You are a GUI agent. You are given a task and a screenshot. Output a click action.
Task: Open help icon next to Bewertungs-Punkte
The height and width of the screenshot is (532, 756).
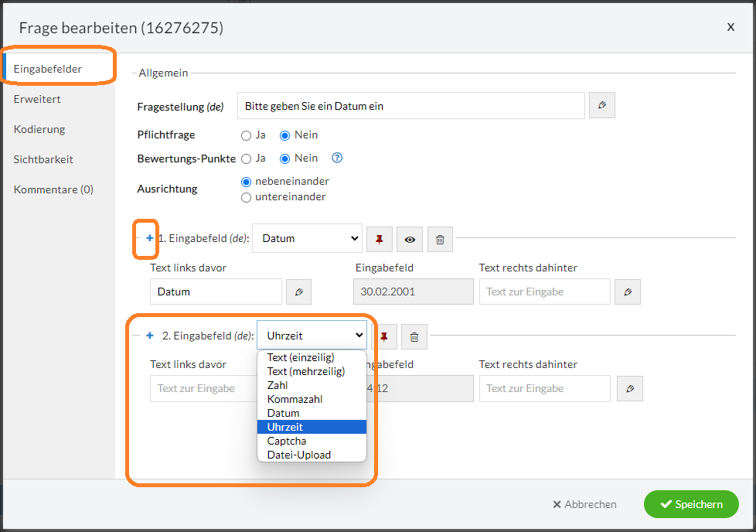[336, 158]
